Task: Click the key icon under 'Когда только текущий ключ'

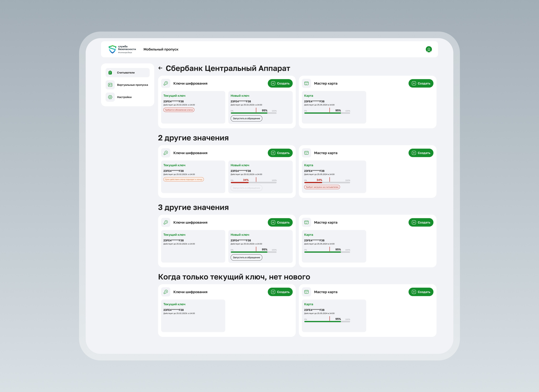Action: [x=166, y=292]
